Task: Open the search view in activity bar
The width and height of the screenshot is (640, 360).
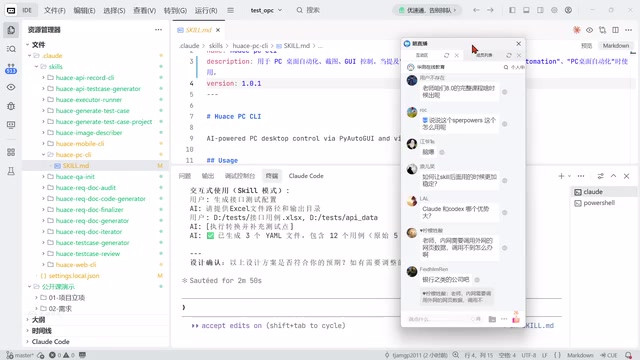Action: [x=11, y=49]
